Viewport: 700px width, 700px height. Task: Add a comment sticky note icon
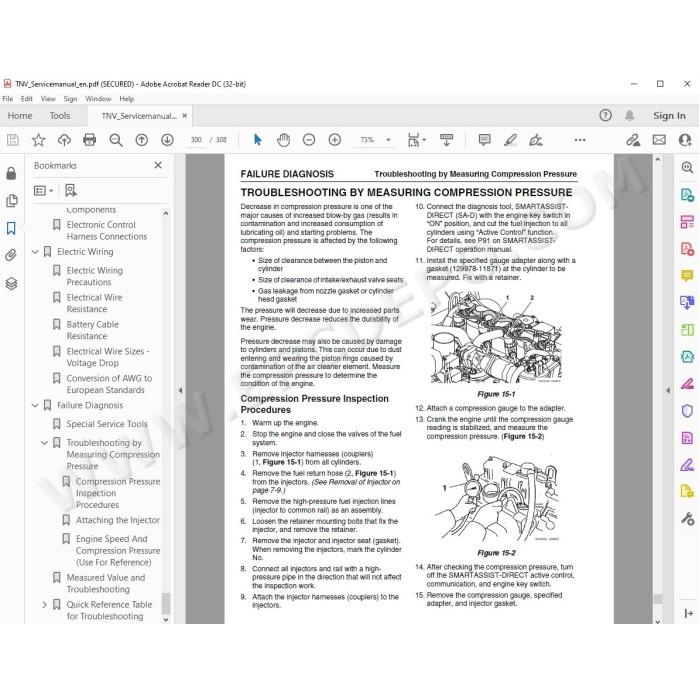point(484,140)
